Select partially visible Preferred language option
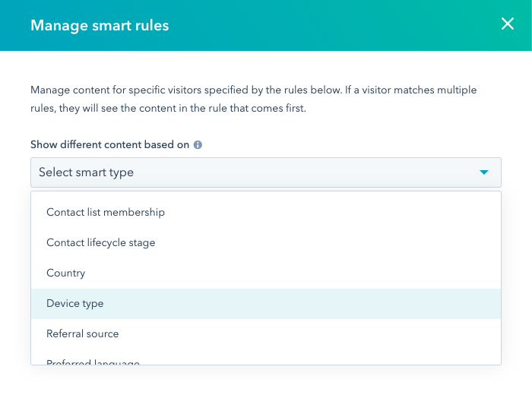The image size is (532, 414). click(93, 362)
